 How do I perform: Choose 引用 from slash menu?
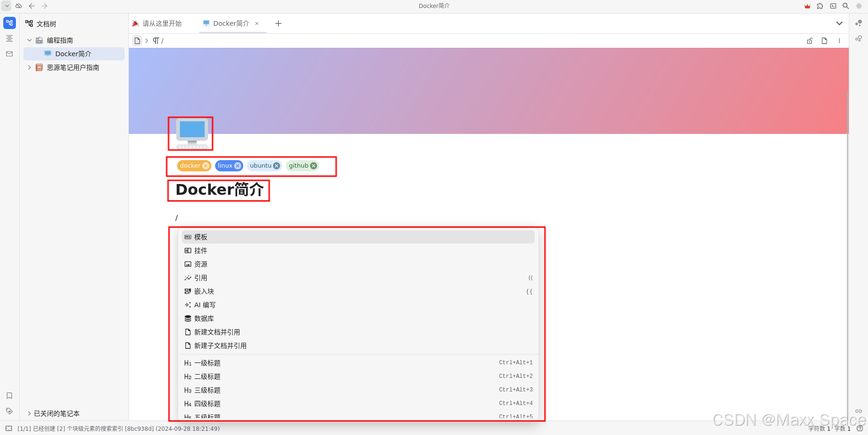(358, 278)
